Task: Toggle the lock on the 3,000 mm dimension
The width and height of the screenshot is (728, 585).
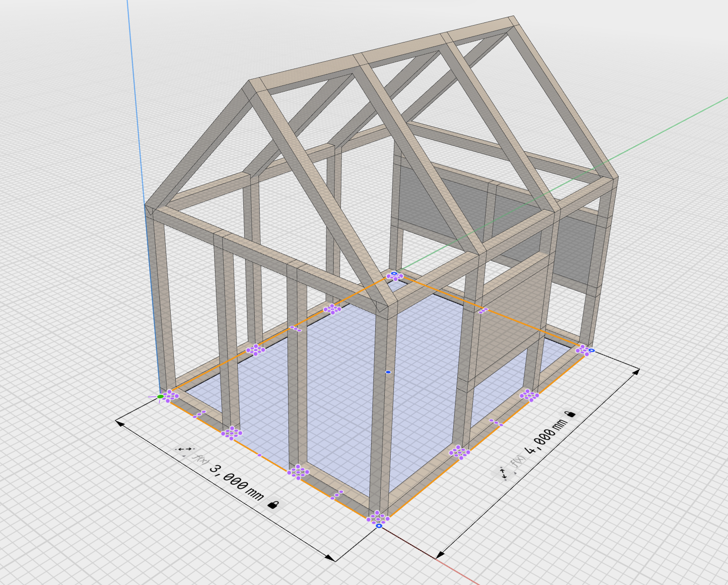Action: click(x=273, y=504)
